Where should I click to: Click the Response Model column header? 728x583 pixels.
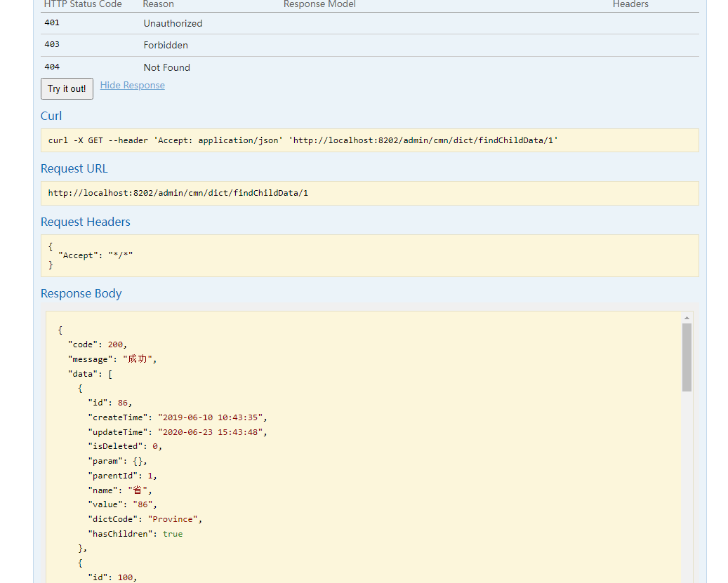(319, 4)
